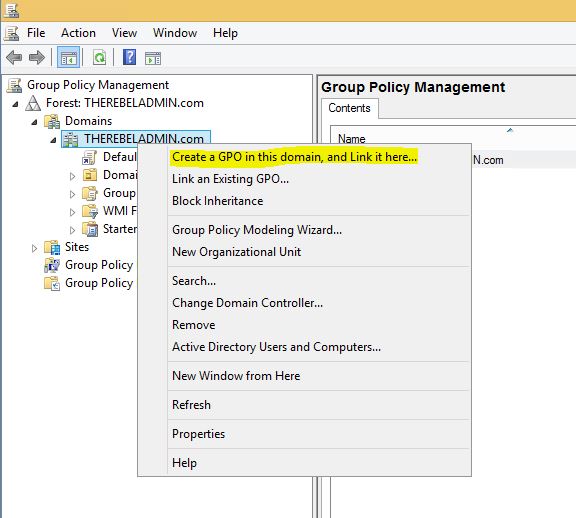This screenshot has height=518, width=576.
Task: Open the Action menu in menu bar
Action: (78, 33)
